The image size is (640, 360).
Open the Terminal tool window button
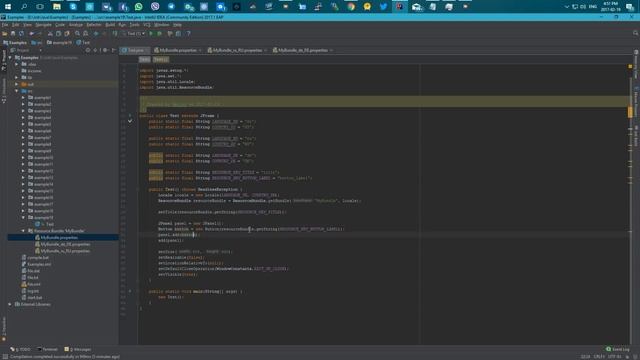(47, 349)
